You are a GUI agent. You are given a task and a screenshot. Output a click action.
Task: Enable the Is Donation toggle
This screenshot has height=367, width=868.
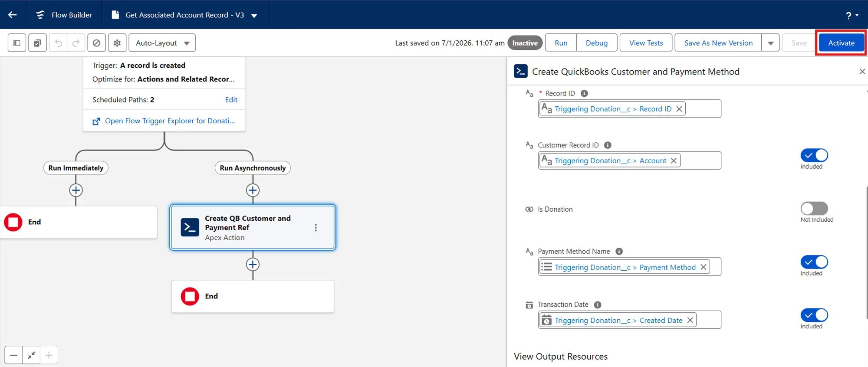[x=814, y=208]
